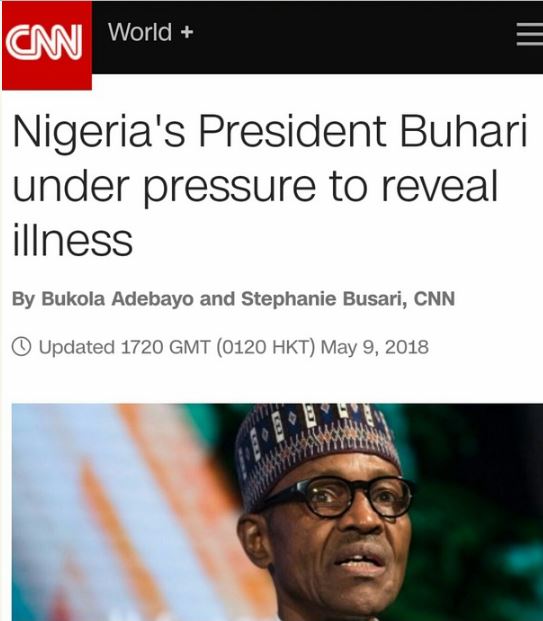Click the red CNN logo
Screen dimensions: 543x621
click(47, 45)
